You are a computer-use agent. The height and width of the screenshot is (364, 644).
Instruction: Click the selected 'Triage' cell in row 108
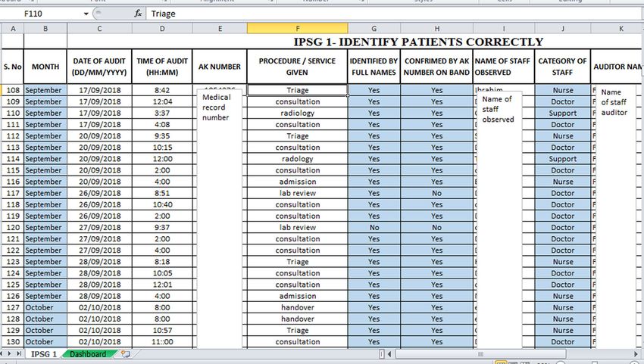pos(297,90)
